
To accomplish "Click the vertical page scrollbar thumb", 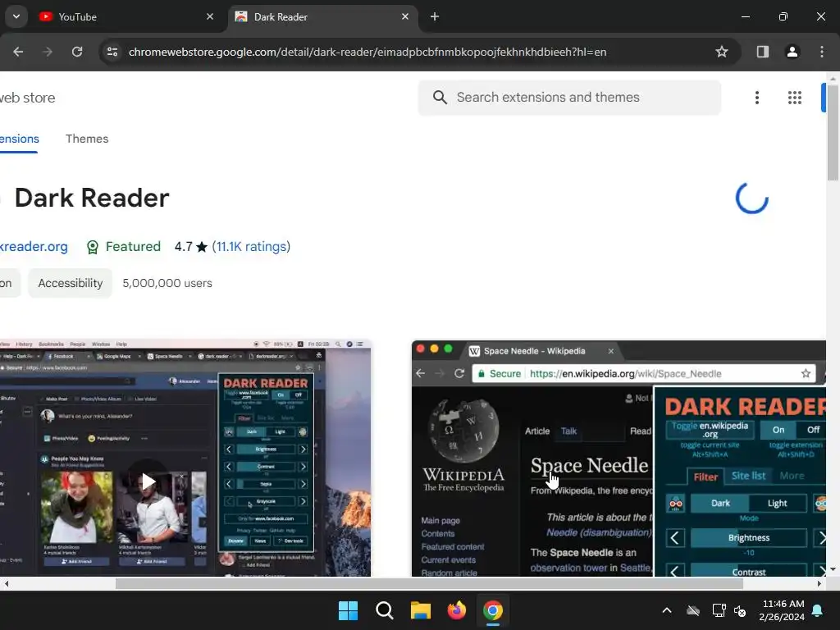I will [x=833, y=132].
